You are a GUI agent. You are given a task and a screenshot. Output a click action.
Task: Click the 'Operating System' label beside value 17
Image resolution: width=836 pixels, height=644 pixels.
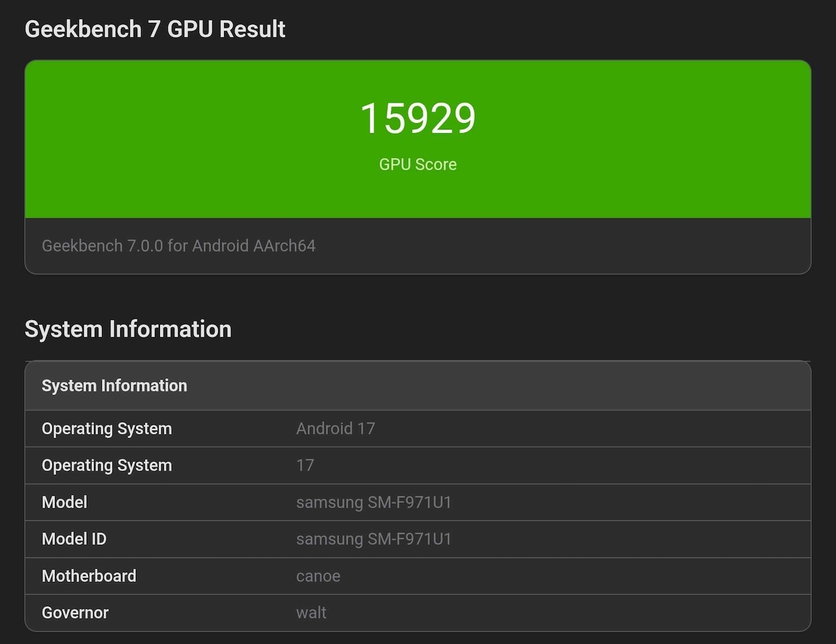(x=107, y=466)
